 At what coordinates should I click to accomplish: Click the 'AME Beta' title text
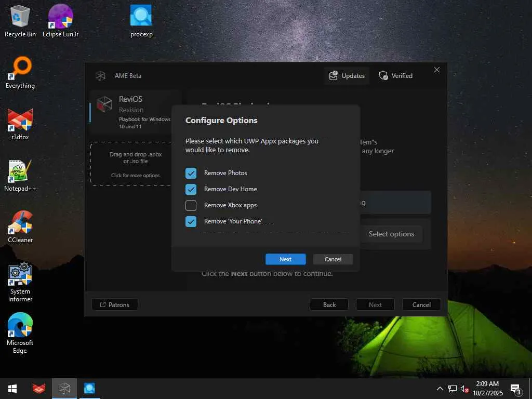(128, 76)
